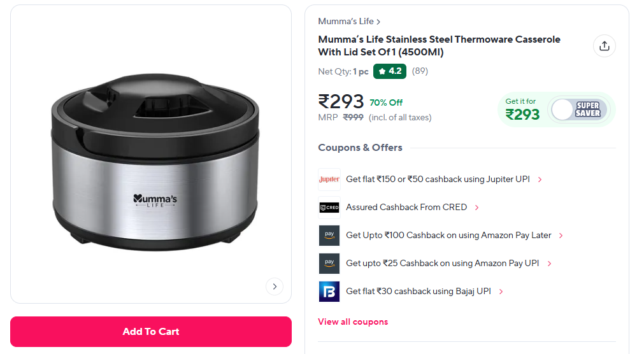Click View all coupons link
This screenshot has height=354, width=644.
[x=353, y=322]
